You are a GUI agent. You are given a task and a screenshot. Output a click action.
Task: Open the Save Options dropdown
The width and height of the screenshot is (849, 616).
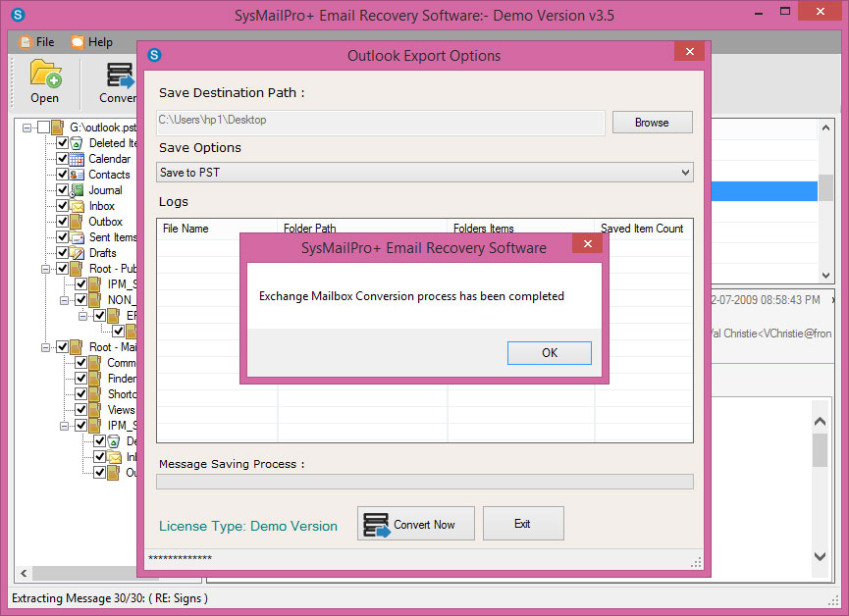click(424, 173)
